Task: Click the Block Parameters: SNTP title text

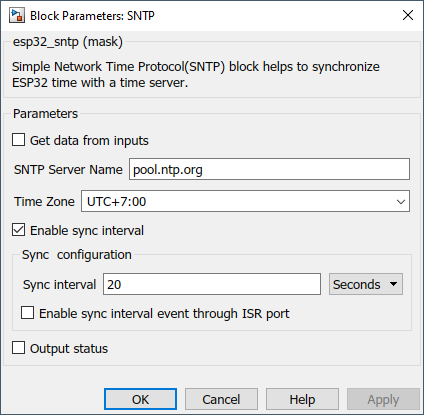Action: click(92, 16)
